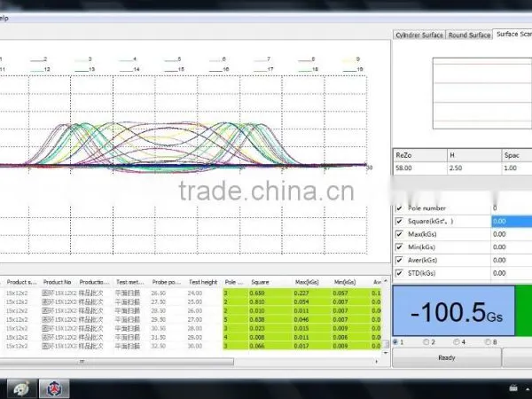Uncheck the Pole number checkbox
This screenshot has width=532, height=399.
(399, 208)
